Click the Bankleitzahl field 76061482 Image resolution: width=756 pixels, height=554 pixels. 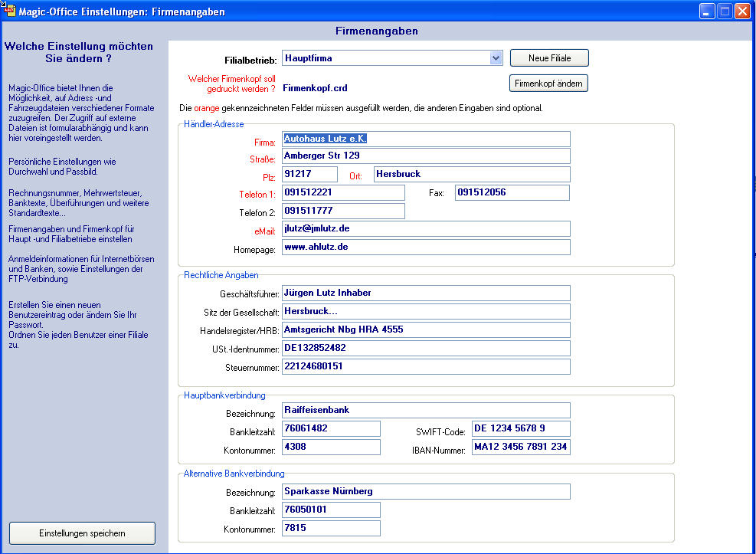coord(331,428)
